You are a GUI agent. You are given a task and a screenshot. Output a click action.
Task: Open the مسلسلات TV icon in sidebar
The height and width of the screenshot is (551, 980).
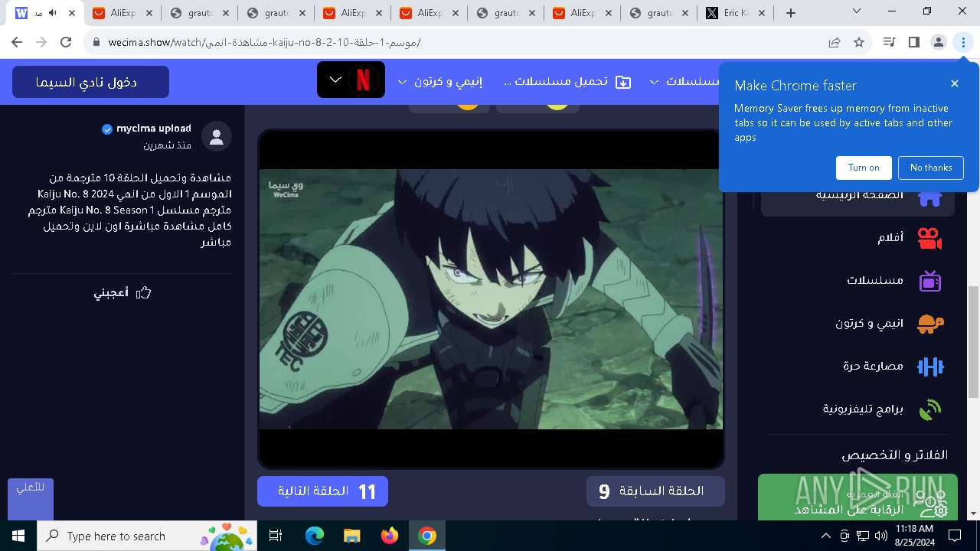point(929,281)
